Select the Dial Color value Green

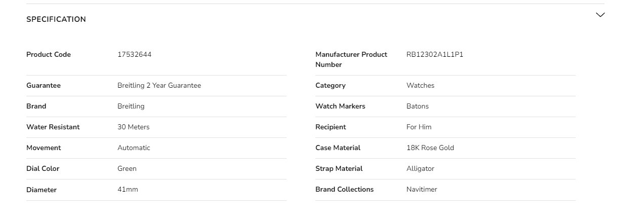click(x=127, y=168)
